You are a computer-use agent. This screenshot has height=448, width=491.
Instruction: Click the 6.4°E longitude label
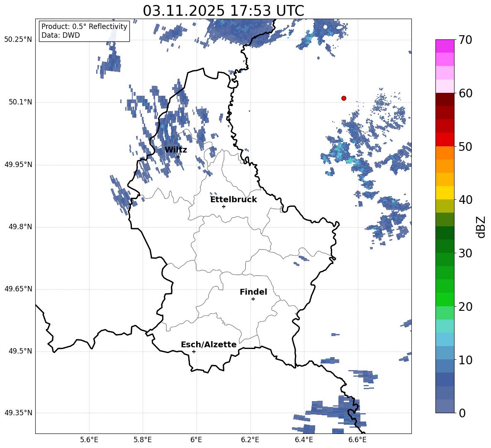[304, 440]
